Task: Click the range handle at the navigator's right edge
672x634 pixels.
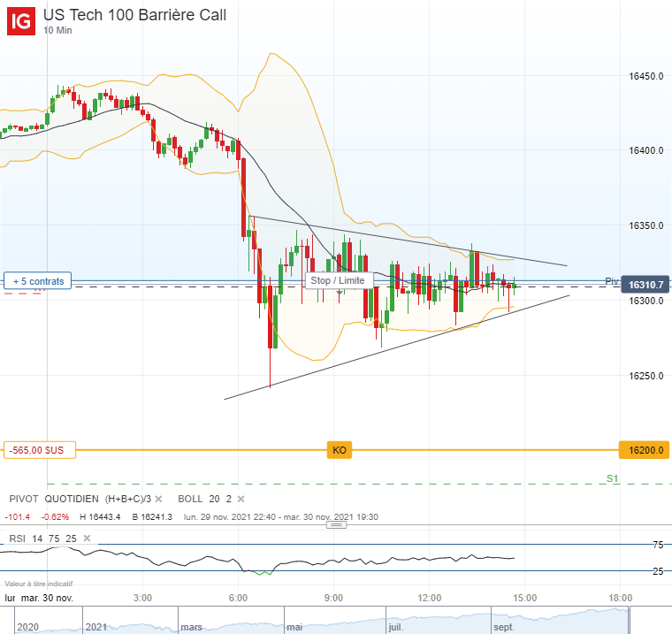Action: click(630, 620)
